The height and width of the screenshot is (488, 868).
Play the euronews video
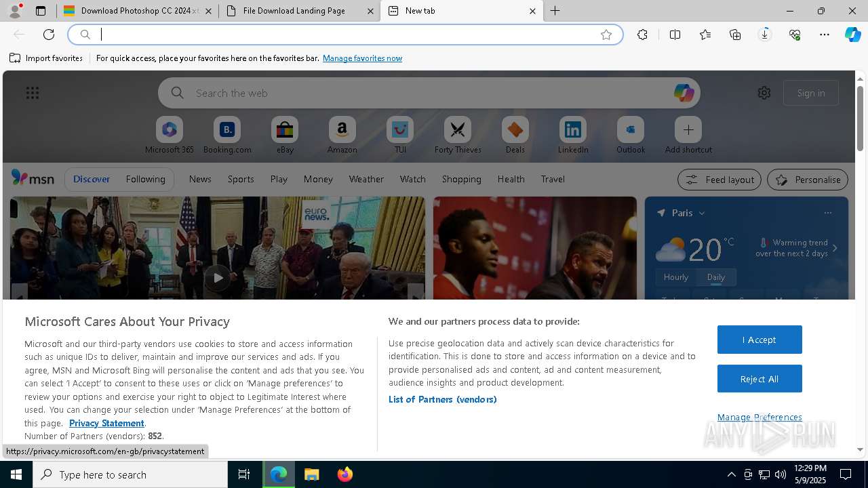pos(218,277)
